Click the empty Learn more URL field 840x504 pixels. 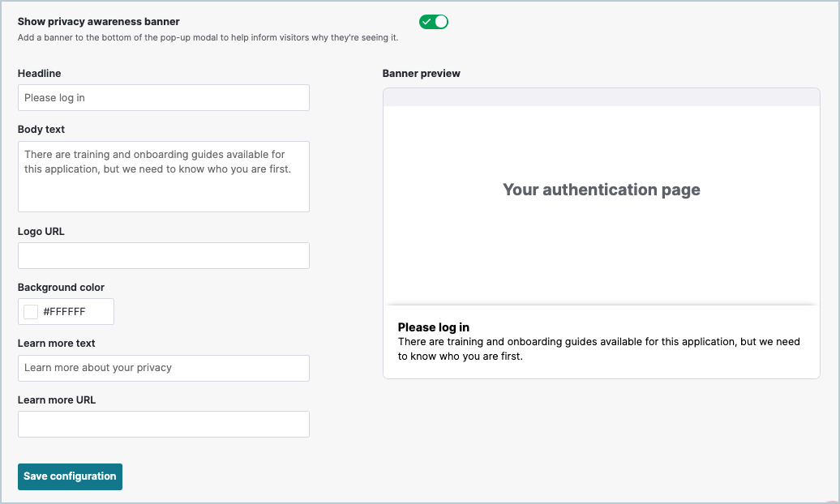[163, 424]
